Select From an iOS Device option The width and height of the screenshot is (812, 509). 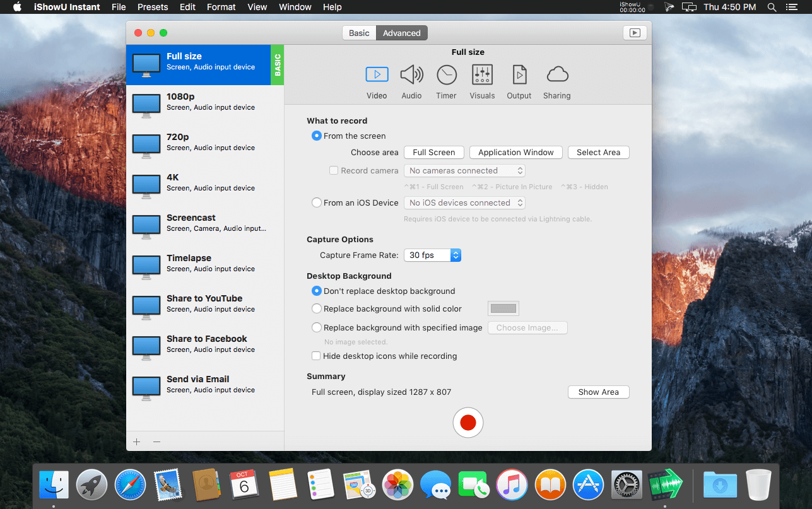pos(317,203)
